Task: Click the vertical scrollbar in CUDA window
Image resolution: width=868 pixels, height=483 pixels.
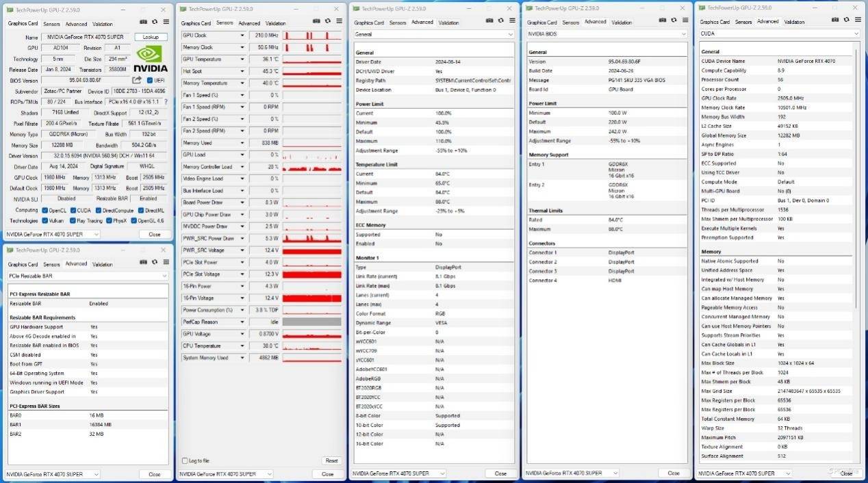Action: (856, 253)
